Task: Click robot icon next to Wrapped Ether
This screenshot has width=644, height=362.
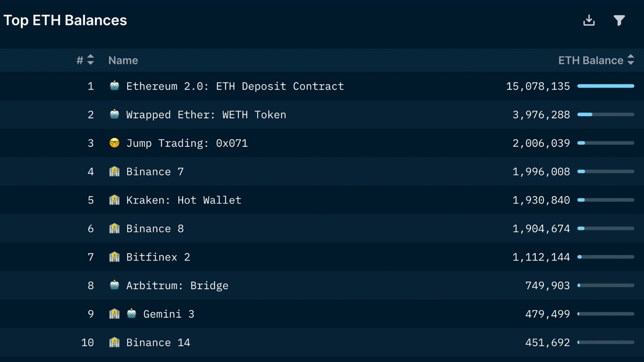Action: coord(114,114)
